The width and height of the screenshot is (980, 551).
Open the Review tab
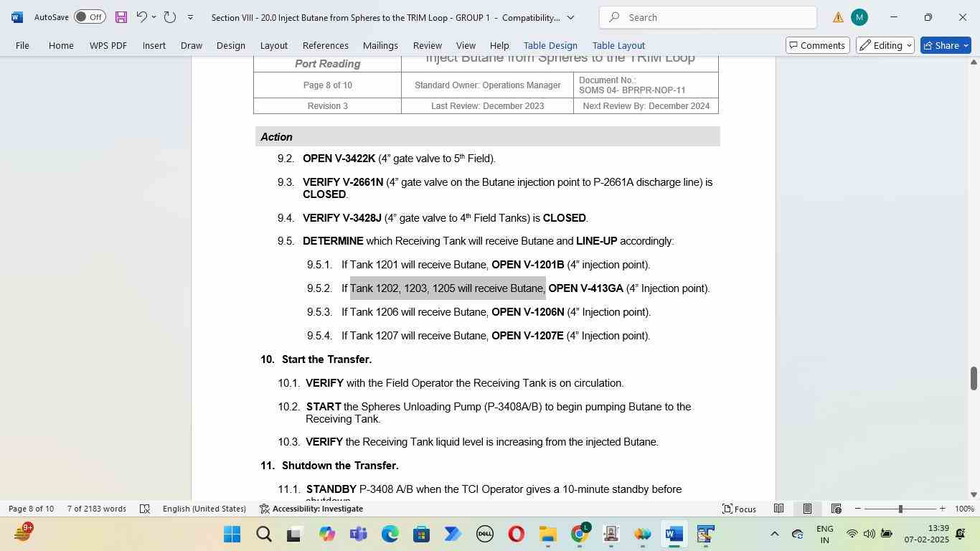tap(427, 45)
